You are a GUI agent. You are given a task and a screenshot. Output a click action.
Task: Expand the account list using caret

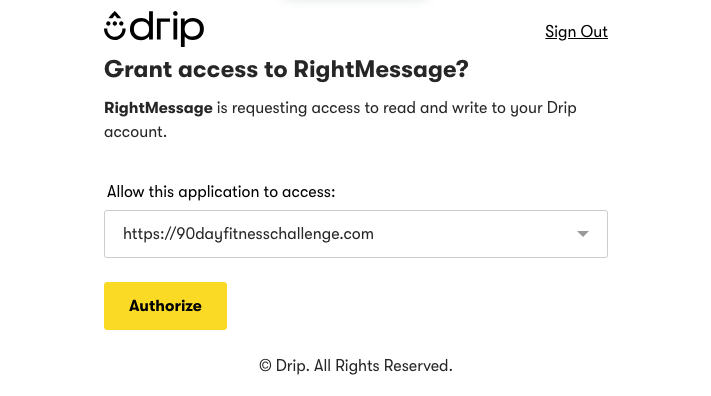click(x=583, y=234)
